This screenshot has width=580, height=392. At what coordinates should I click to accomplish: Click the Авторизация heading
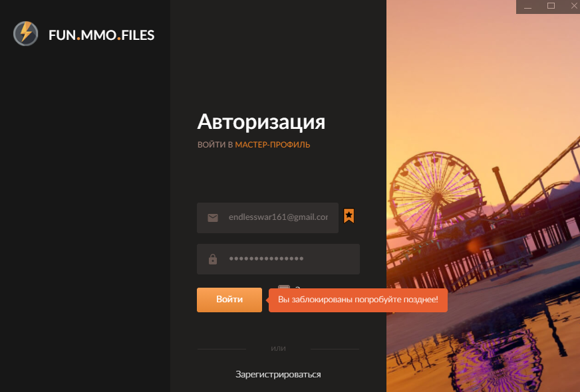[x=261, y=122]
